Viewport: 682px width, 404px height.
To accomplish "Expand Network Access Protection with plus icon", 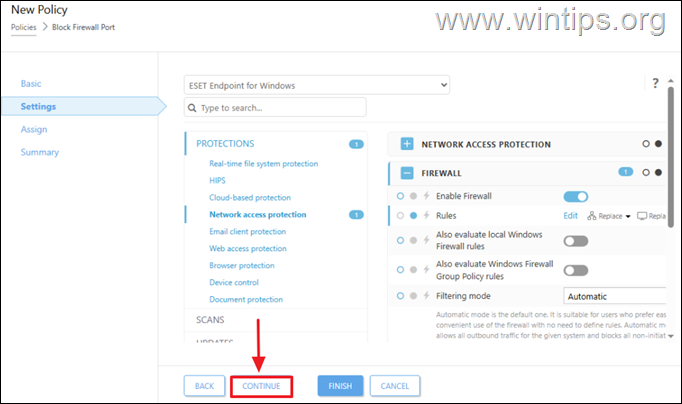I will pyautogui.click(x=407, y=144).
